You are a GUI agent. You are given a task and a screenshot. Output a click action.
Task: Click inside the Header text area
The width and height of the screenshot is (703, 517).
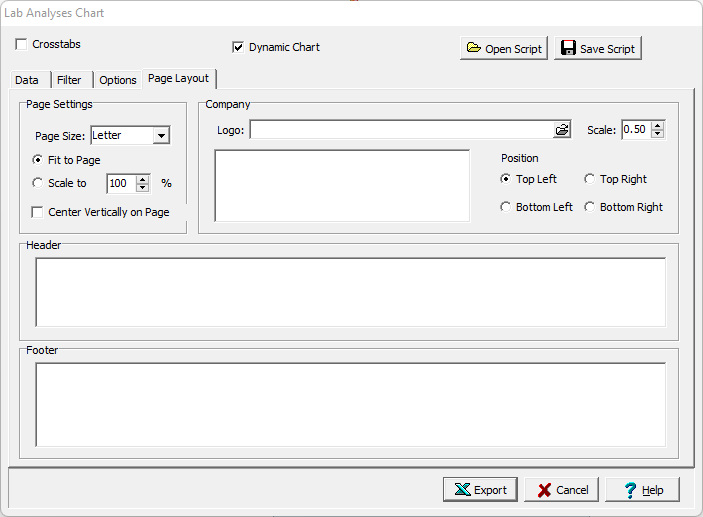click(x=350, y=292)
